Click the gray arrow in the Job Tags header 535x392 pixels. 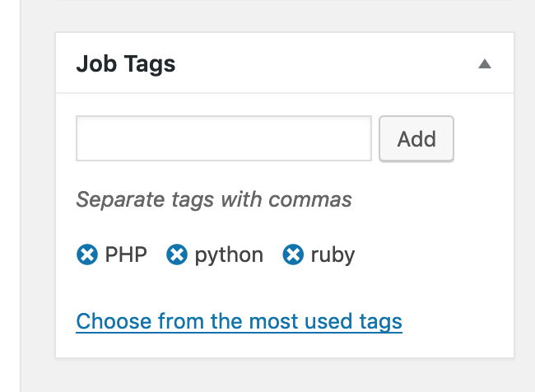click(485, 64)
